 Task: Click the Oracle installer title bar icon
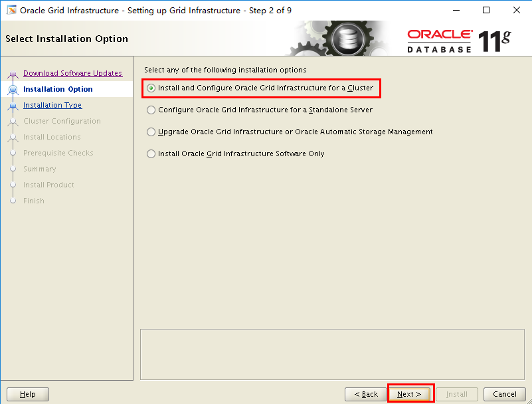pos(11,10)
